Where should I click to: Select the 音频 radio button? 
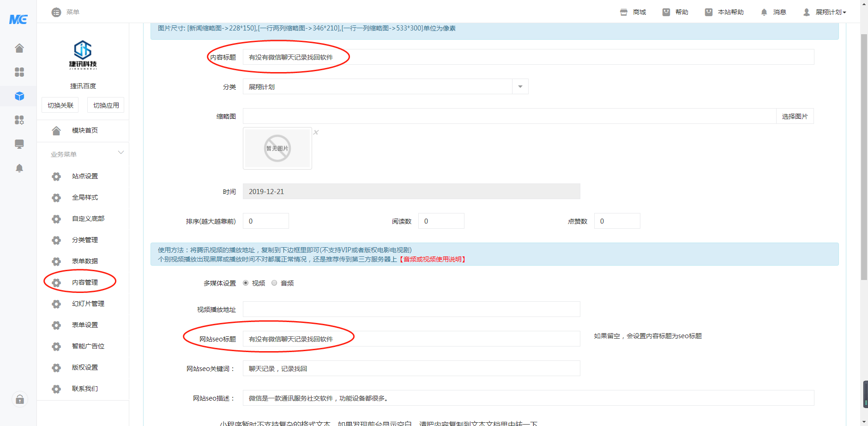274,283
